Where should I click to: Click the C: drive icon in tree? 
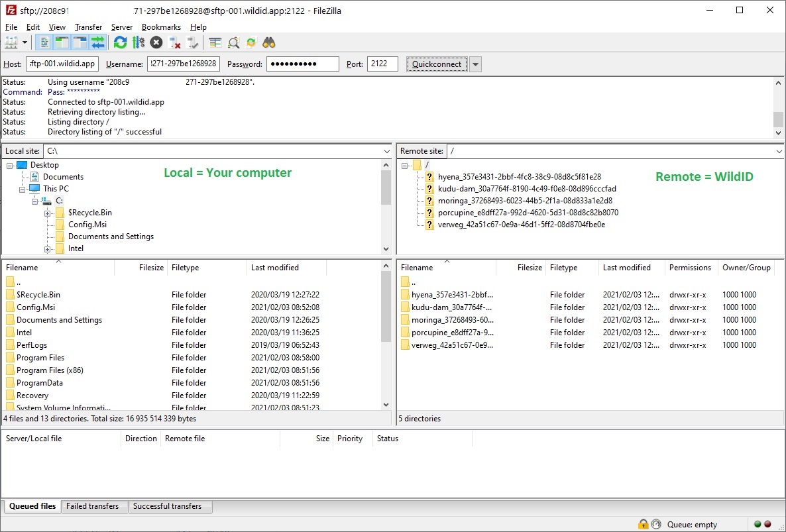(46, 201)
